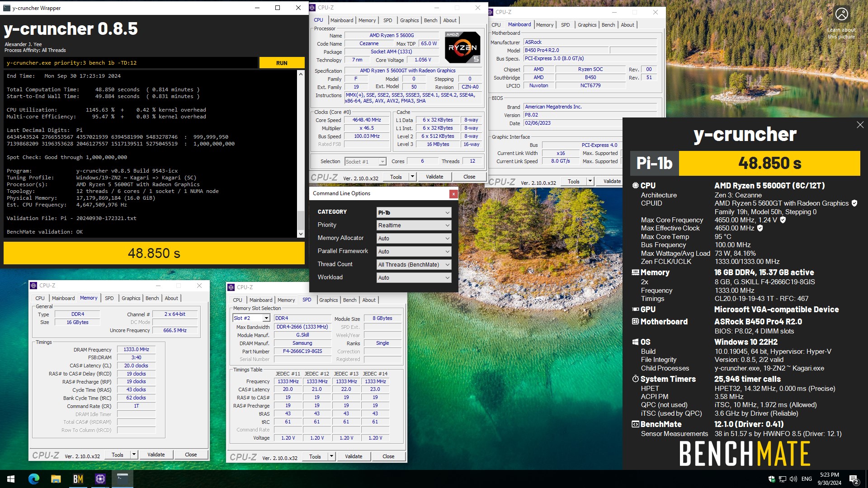The height and width of the screenshot is (488, 868).
Task: Click the verified shield beside the CPUID value
Action: tap(854, 203)
